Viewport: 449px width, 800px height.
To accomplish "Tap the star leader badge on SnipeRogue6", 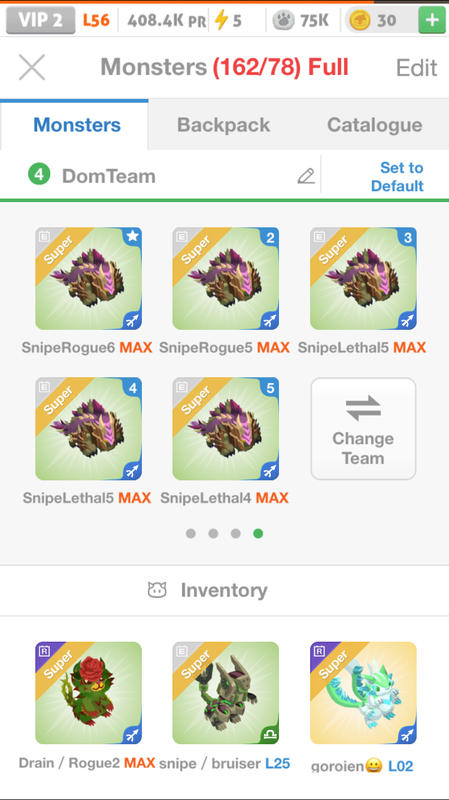I will click(133, 236).
